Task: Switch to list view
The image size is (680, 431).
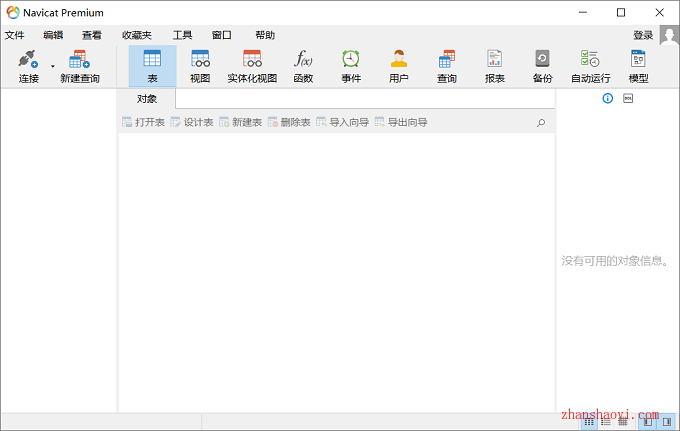Action: click(606, 422)
